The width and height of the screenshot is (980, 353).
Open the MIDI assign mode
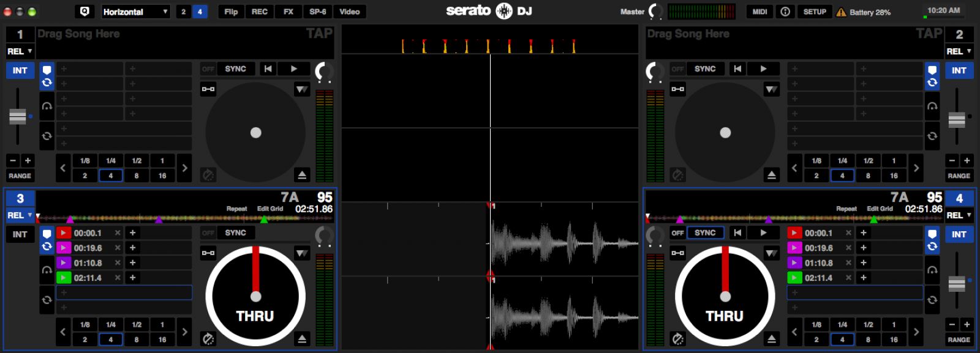point(760,12)
